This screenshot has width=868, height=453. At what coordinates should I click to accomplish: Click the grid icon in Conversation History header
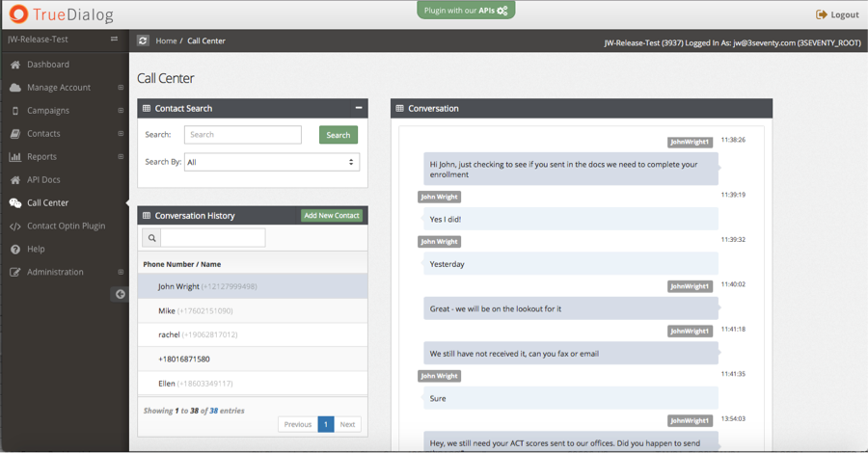[x=147, y=216]
